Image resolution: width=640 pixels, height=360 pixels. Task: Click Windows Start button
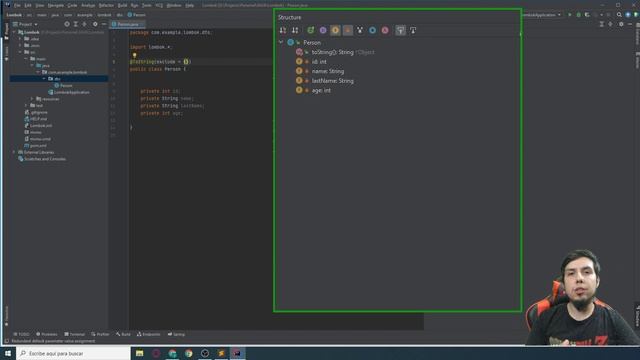click(x=8, y=353)
